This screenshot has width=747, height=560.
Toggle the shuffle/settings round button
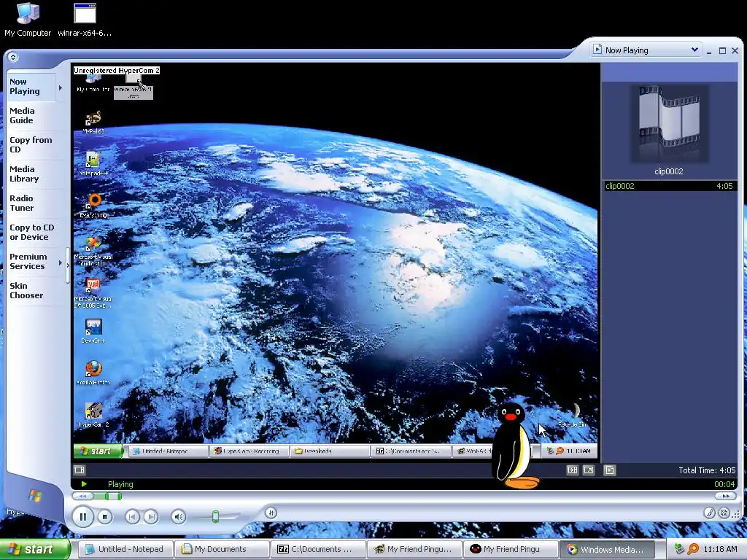click(271, 513)
